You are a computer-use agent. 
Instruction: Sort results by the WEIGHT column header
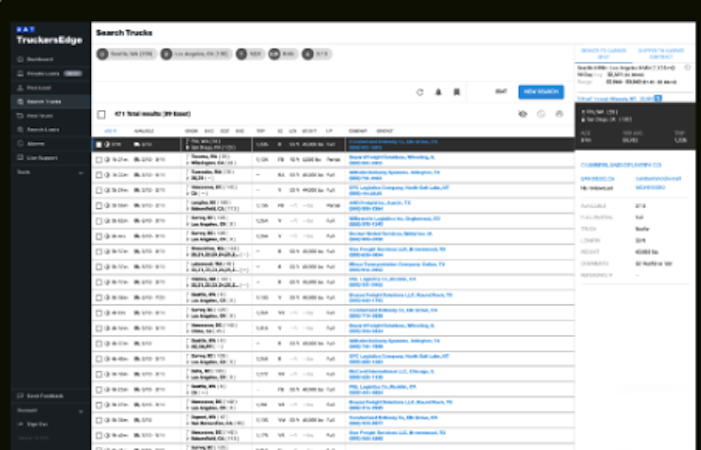309,131
